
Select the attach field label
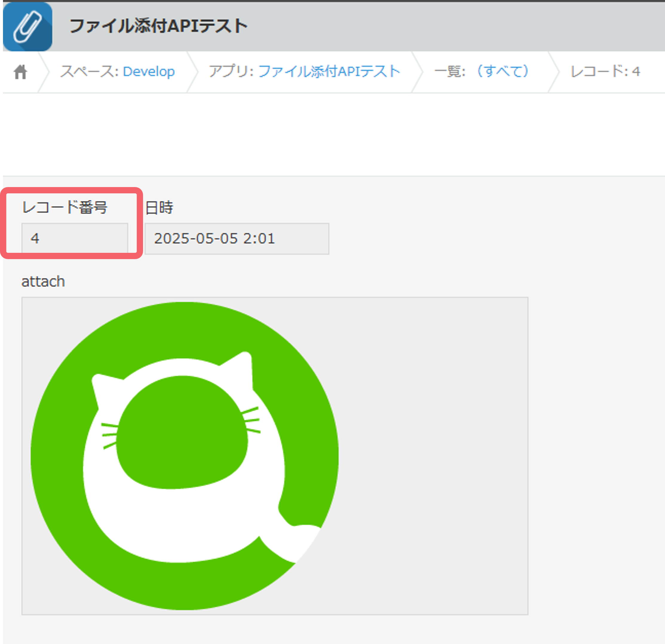43,281
